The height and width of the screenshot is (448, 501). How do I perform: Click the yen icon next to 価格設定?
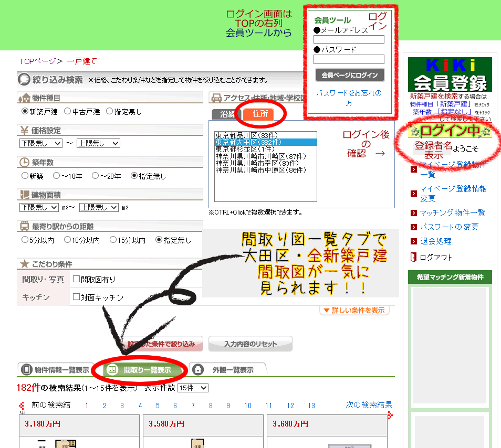[24, 131]
